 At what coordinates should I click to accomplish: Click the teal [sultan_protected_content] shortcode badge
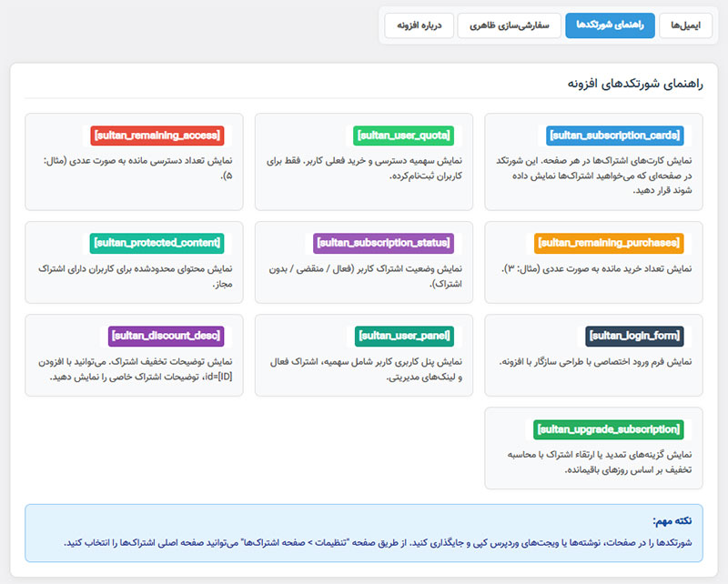tap(156, 244)
